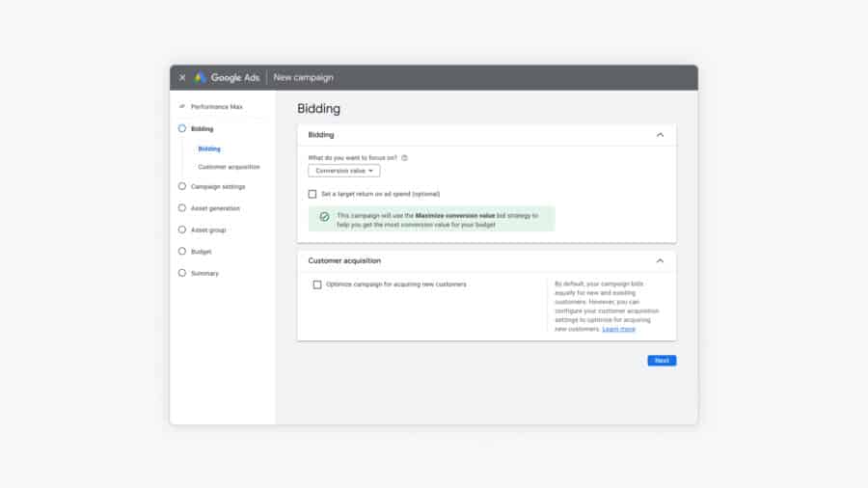The image size is (868, 488).
Task: Close the New campaign window with X
Action: (x=182, y=77)
